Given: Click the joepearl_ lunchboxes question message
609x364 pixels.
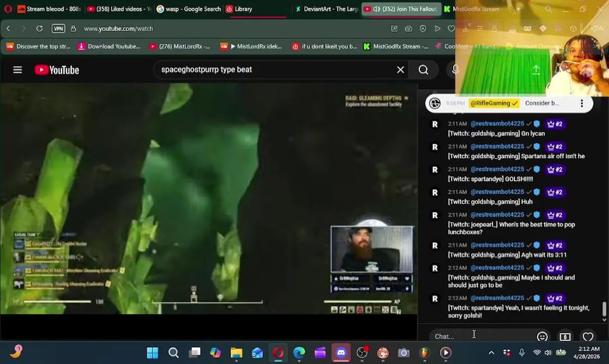Looking at the screenshot, I should click(x=511, y=228).
